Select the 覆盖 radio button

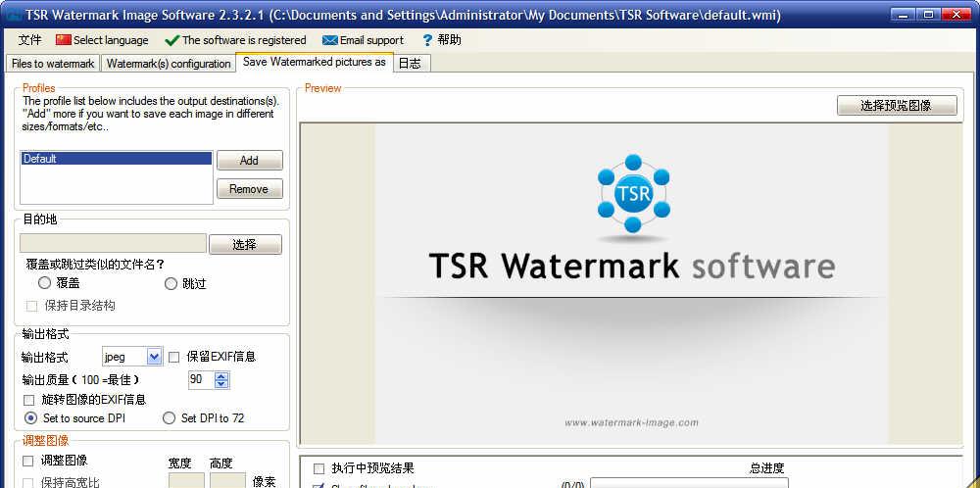coord(44,283)
